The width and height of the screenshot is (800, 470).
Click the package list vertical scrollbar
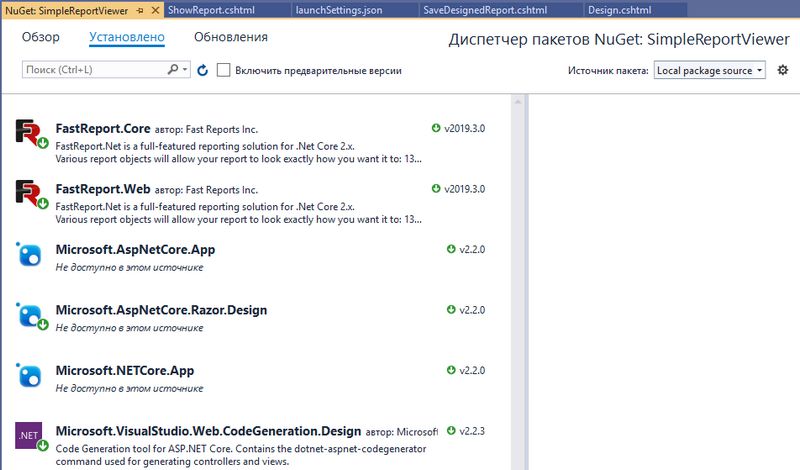click(x=517, y=280)
